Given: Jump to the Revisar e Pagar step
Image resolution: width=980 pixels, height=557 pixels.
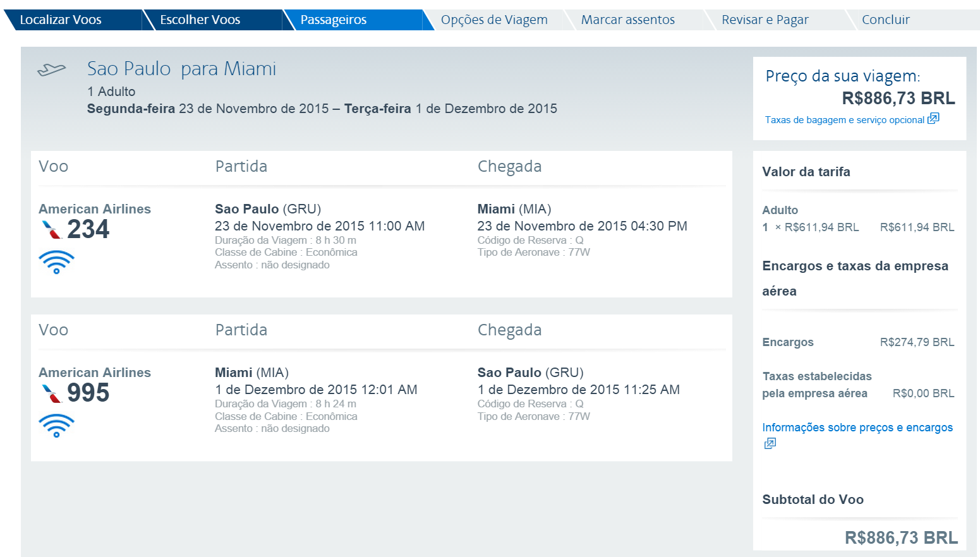Looking at the screenshot, I should (765, 20).
